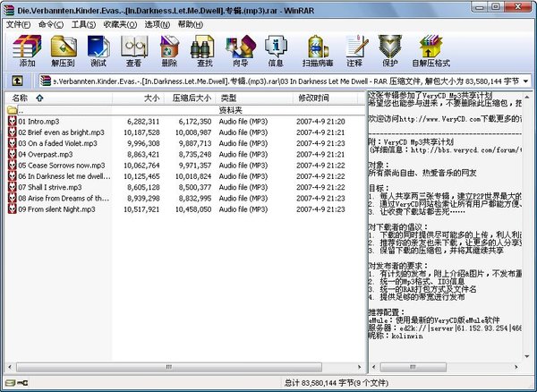Sort by Modified (修改时间) column header

click(x=326, y=98)
